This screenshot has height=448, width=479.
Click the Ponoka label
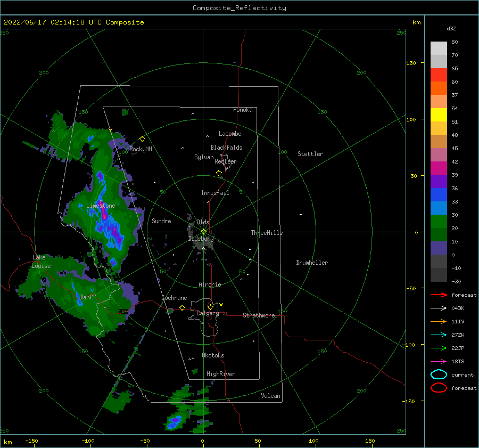(x=243, y=110)
